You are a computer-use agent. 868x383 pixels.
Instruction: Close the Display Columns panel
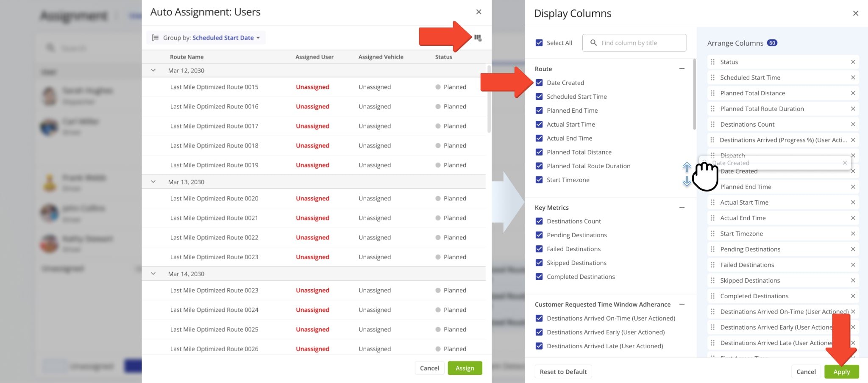[x=856, y=13]
